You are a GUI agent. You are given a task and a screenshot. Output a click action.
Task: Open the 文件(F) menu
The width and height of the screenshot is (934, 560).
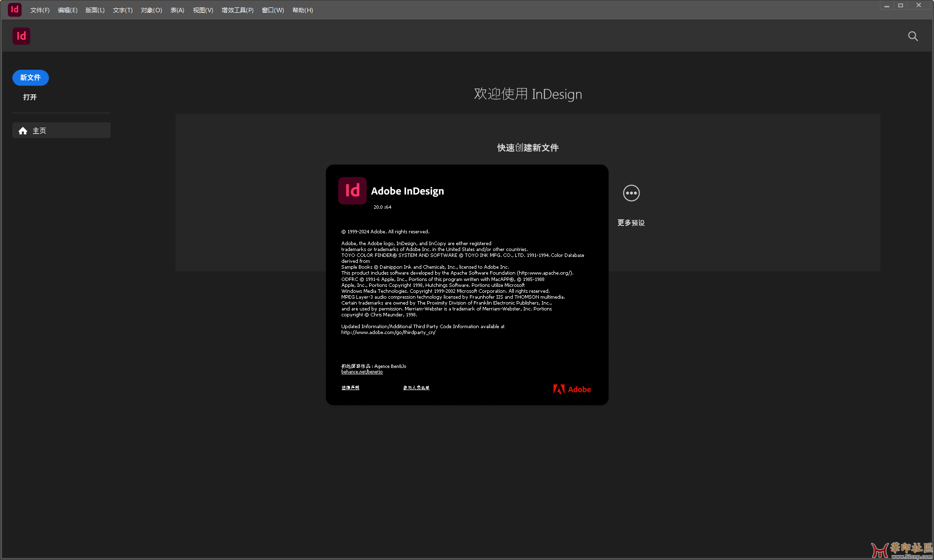click(40, 10)
